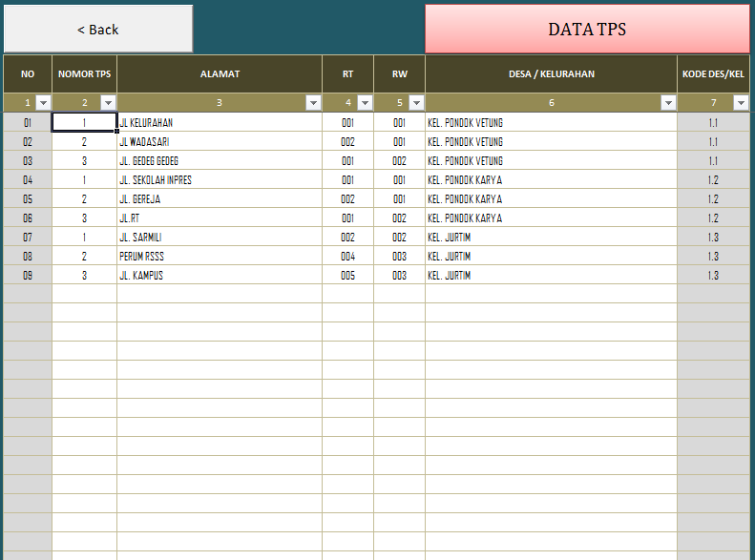Select the RW value 002 in JL. GEDEG GEDEG row
The height and width of the screenshot is (560, 755).
pyautogui.click(x=399, y=160)
